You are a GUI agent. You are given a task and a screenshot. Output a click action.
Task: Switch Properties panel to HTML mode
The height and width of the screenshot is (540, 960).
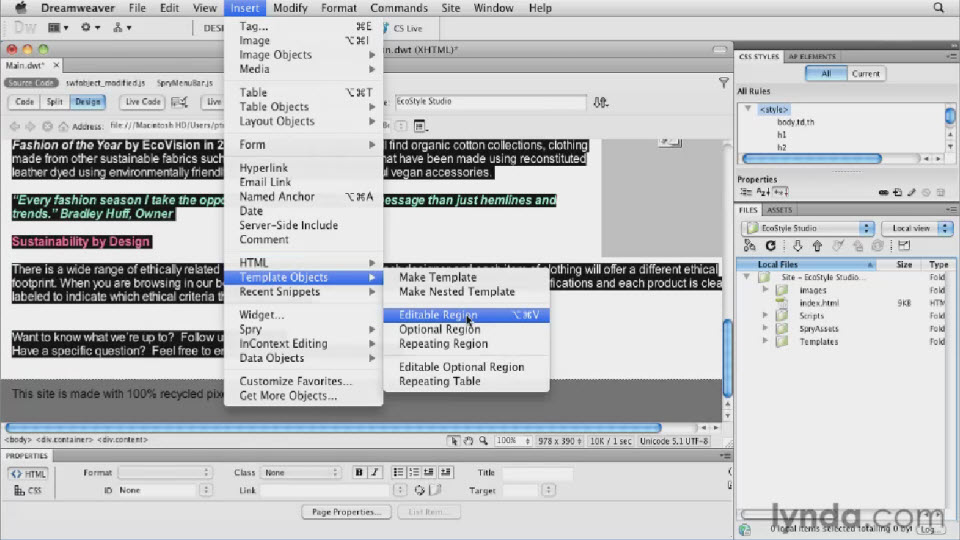click(x=28, y=474)
